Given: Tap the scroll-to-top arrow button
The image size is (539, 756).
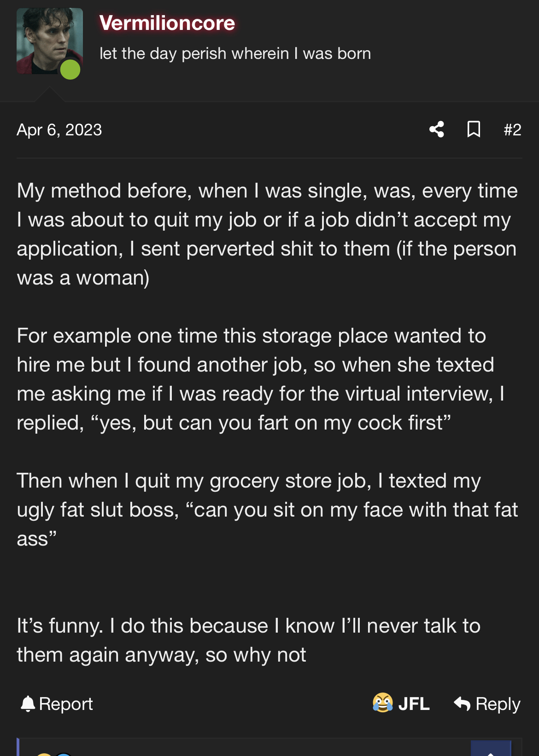Looking at the screenshot, I should point(491,749).
